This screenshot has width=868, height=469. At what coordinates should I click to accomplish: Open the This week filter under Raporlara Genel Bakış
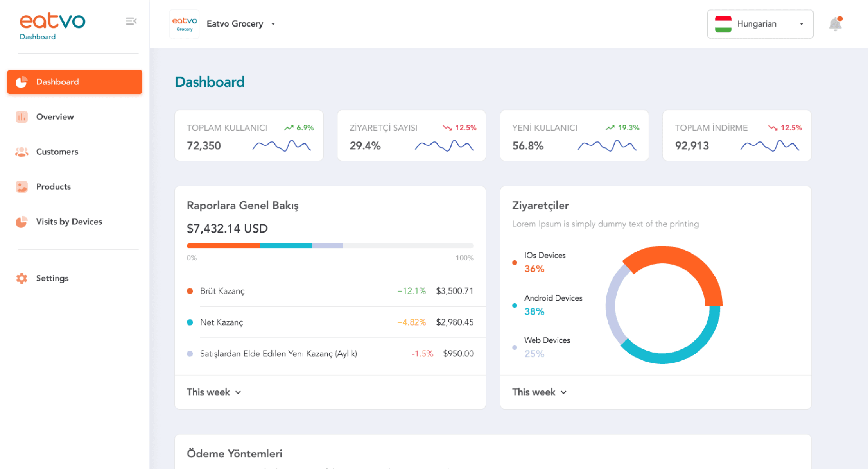tap(214, 392)
